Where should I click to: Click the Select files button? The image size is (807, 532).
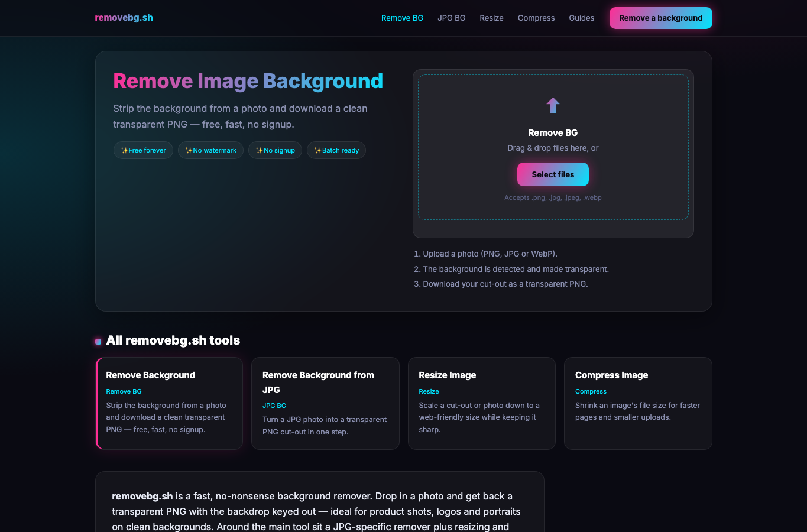pos(553,174)
